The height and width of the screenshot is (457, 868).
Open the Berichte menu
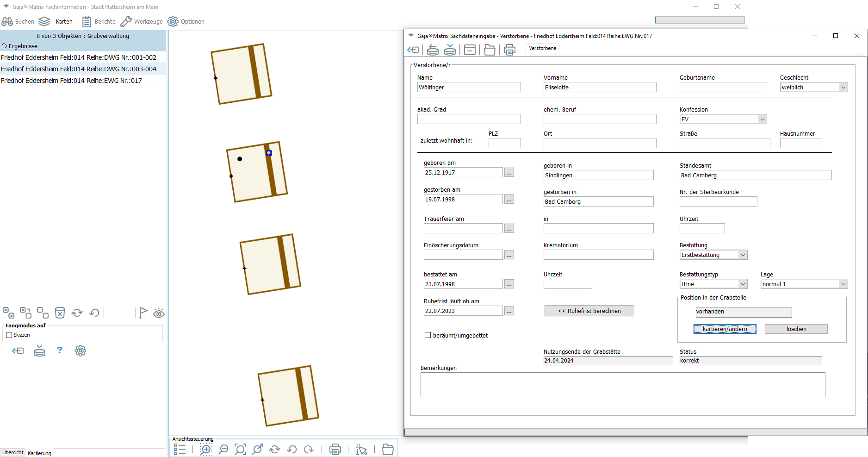(99, 21)
